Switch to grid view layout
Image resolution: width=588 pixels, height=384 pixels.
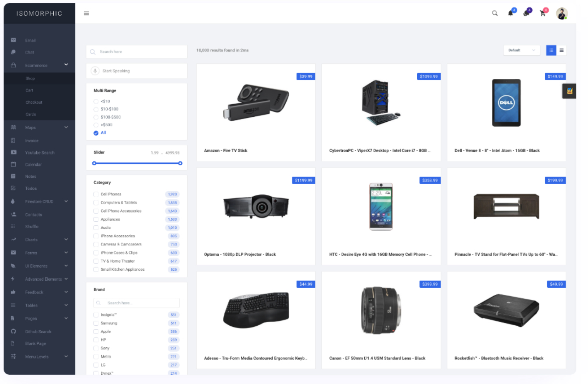(551, 50)
